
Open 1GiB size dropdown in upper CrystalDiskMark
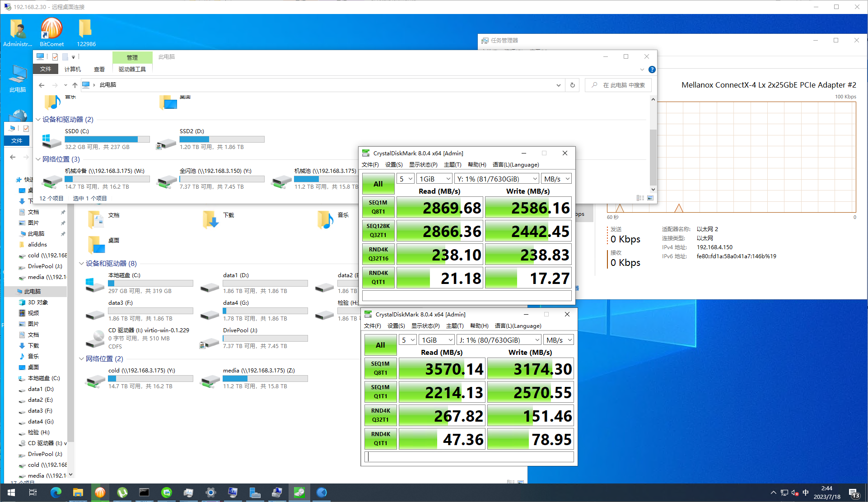[x=434, y=179]
